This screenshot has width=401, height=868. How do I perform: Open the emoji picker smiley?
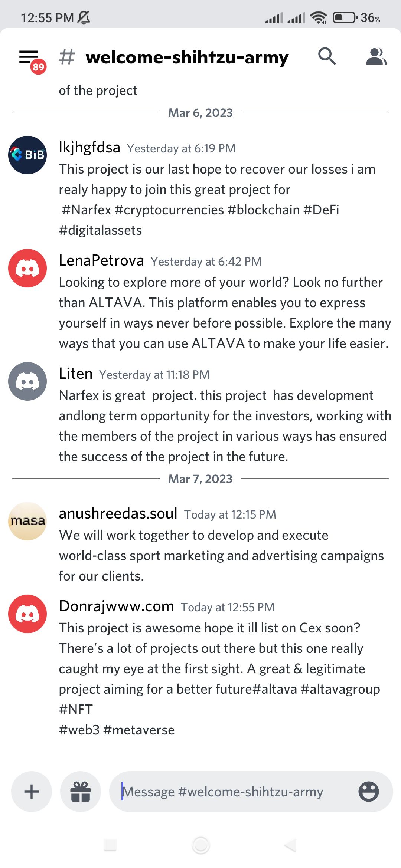pos(369,792)
